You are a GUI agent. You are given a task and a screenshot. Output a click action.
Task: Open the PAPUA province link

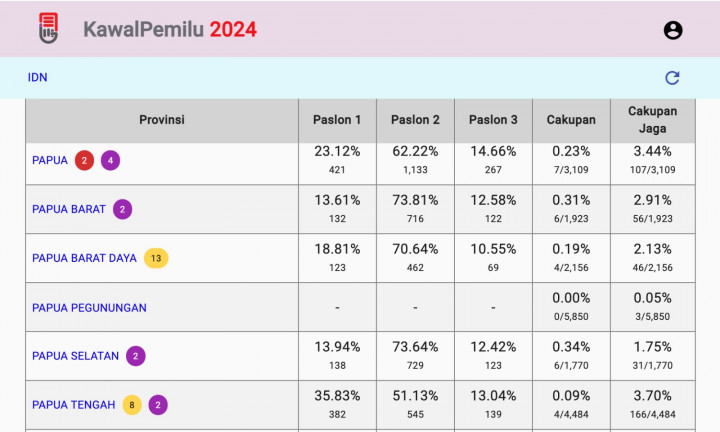50,160
